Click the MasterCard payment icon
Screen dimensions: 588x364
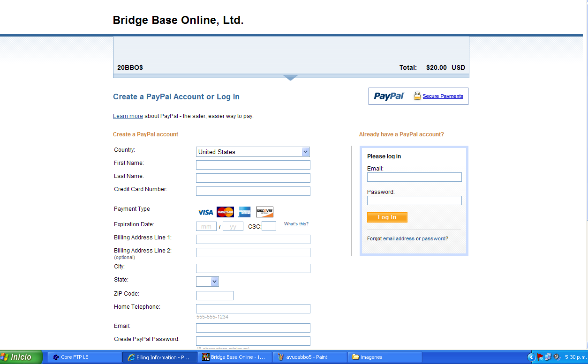click(225, 212)
